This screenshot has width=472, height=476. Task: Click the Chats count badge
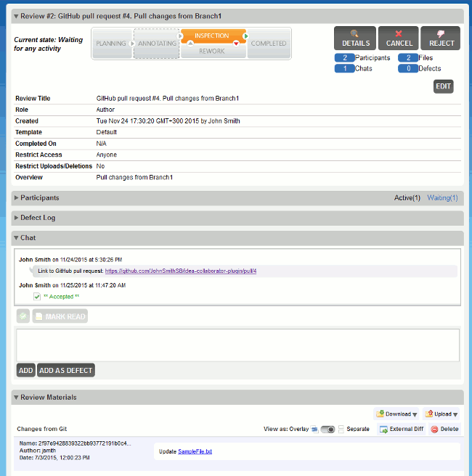[345, 69]
